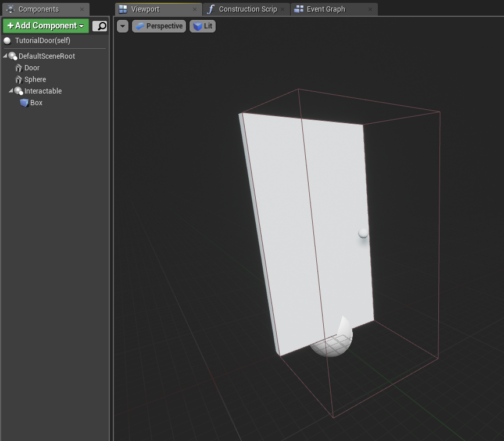
Task: Switch to the Components panel tab
Action: point(46,9)
